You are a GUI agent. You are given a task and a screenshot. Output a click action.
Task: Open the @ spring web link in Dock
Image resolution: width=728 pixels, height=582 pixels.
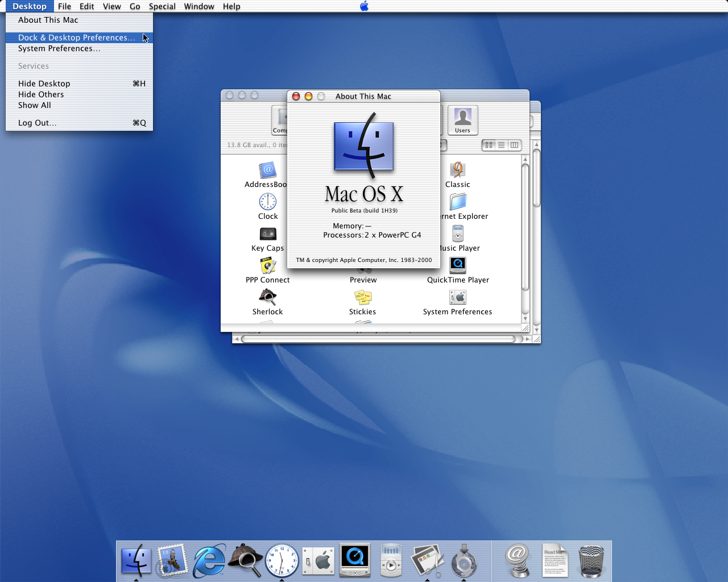518,560
